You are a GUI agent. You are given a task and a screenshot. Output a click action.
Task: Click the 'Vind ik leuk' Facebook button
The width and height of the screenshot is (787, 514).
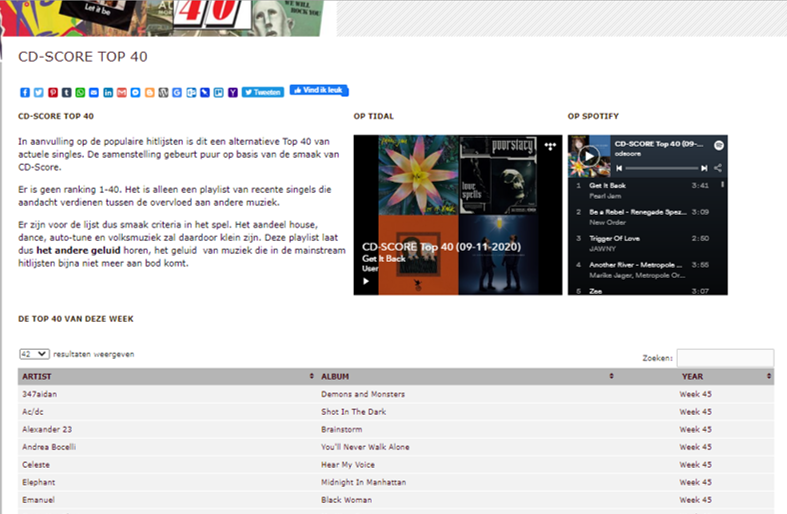319,90
